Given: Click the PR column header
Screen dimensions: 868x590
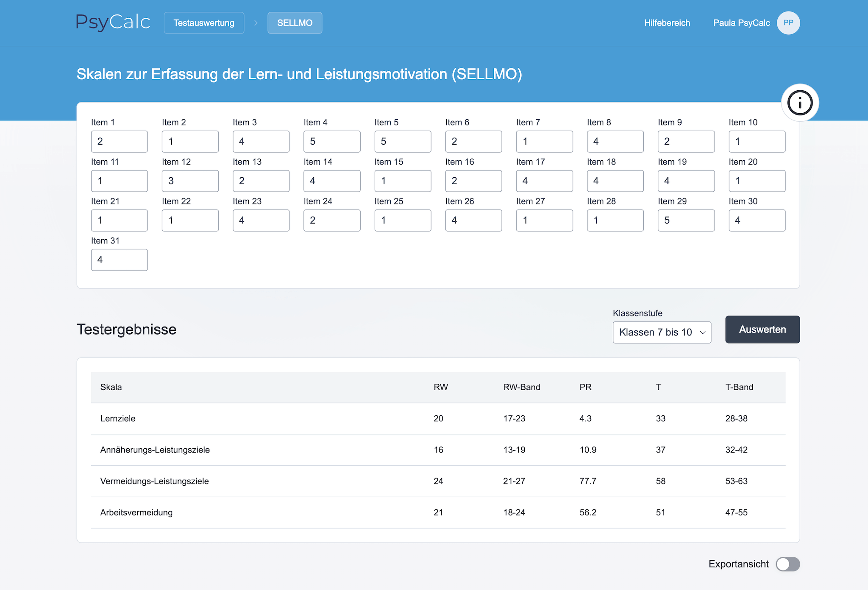Looking at the screenshot, I should (x=585, y=387).
